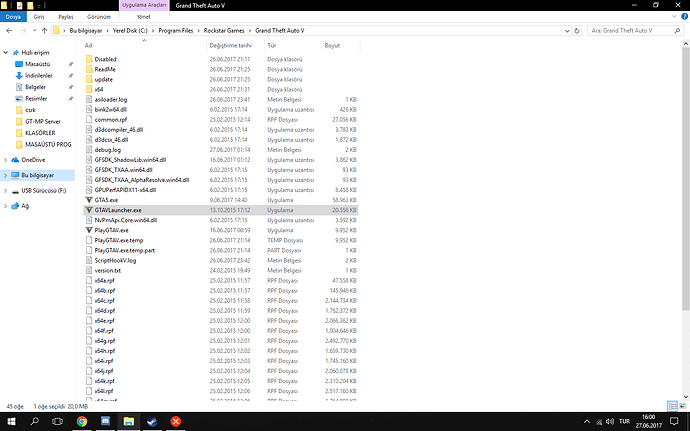Open address bar history dropdown
Viewport: 690px width, 431px height.
(567, 31)
